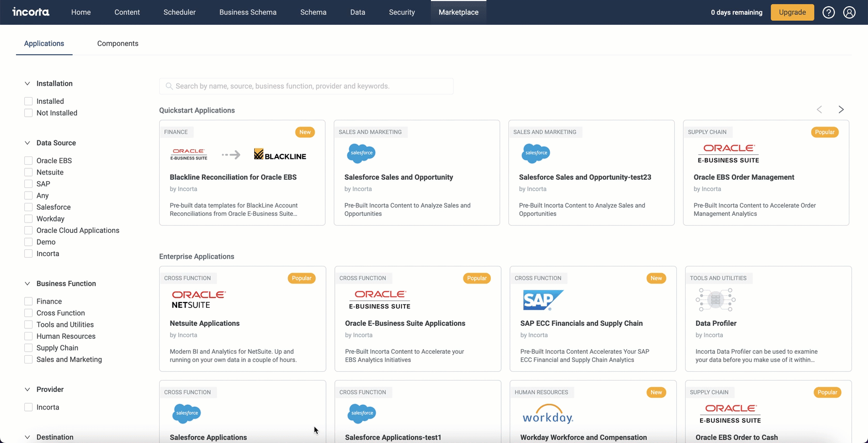Click the search magnifier icon
The width and height of the screenshot is (868, 443).
169,86
